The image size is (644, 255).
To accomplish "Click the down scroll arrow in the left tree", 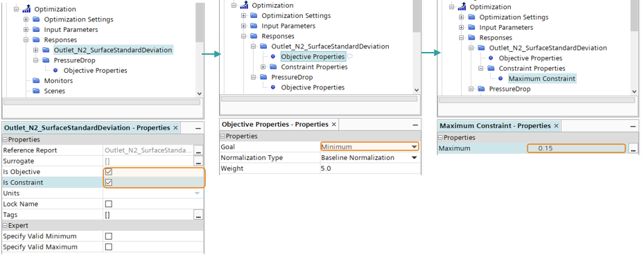I will (x=200, y=94).
